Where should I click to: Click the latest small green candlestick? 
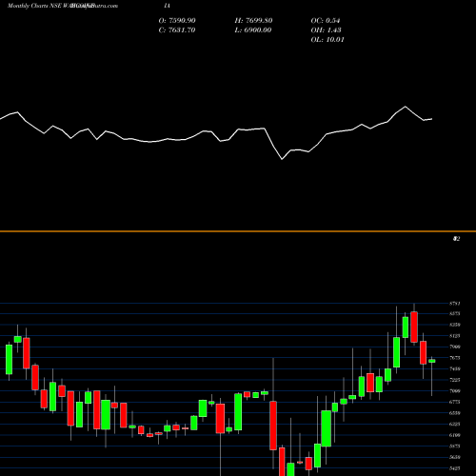[432, 361]
